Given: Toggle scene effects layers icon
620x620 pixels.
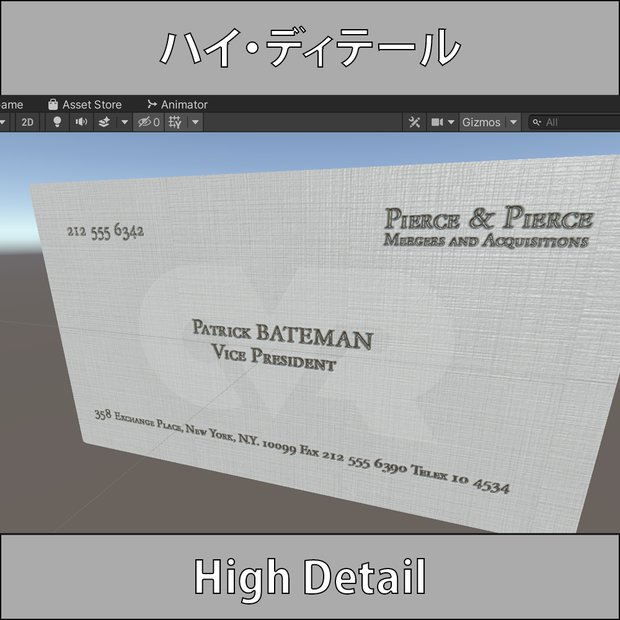Looking at the screenshot, I should coord(104,122).
